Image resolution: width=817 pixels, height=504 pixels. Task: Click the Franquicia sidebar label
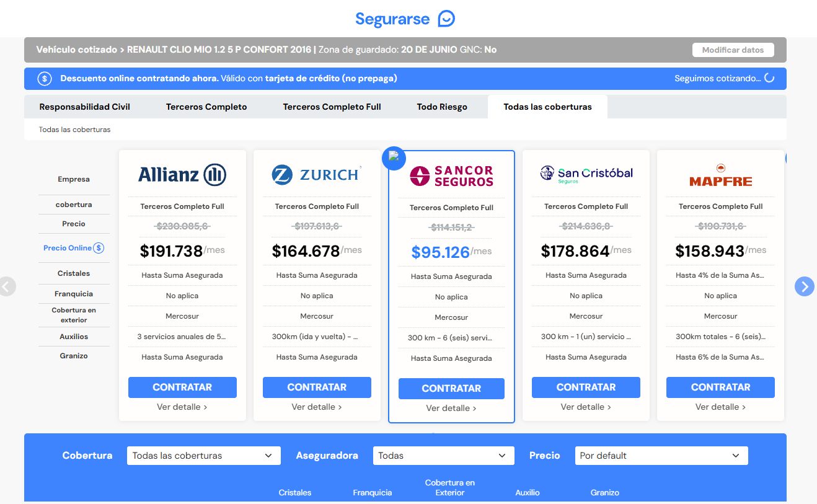click(x=74, y=293)
